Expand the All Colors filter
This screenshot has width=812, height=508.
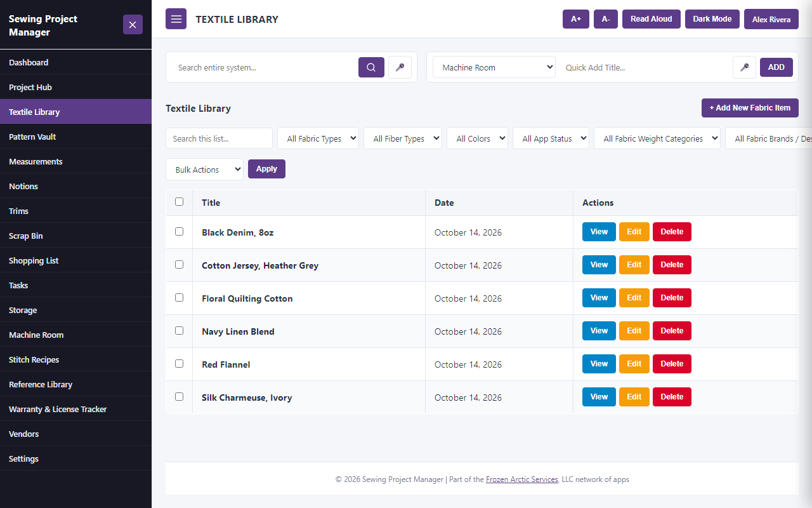click(x=478, y=138)
